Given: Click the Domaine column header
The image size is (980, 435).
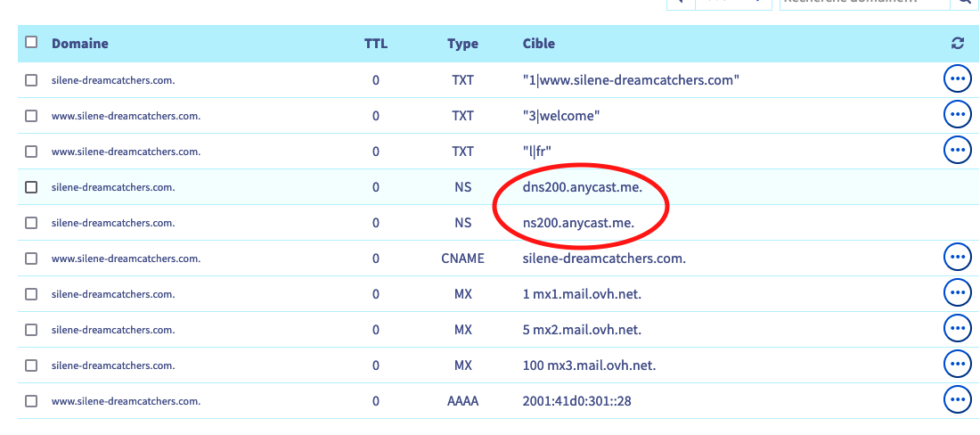Looking at the screenshot, I should (80, 44).
